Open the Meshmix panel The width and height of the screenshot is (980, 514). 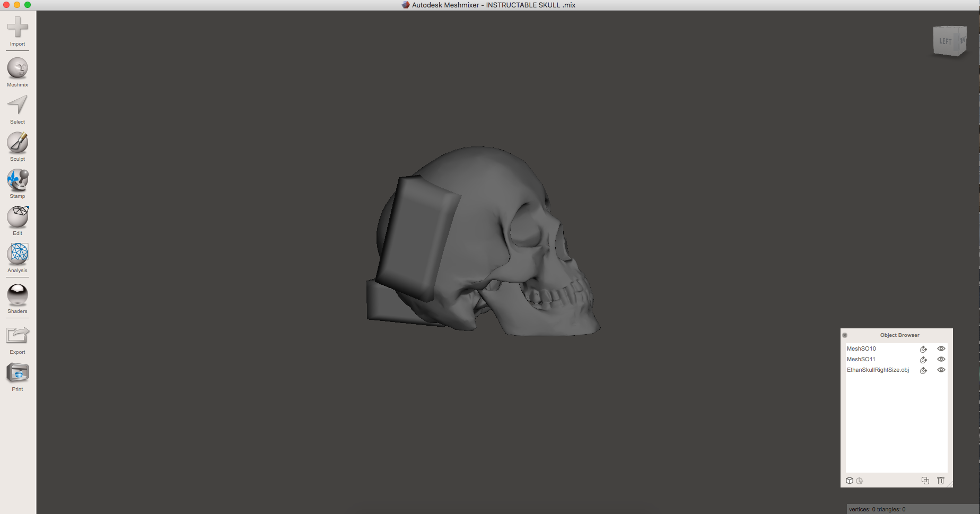click(17, 72)
